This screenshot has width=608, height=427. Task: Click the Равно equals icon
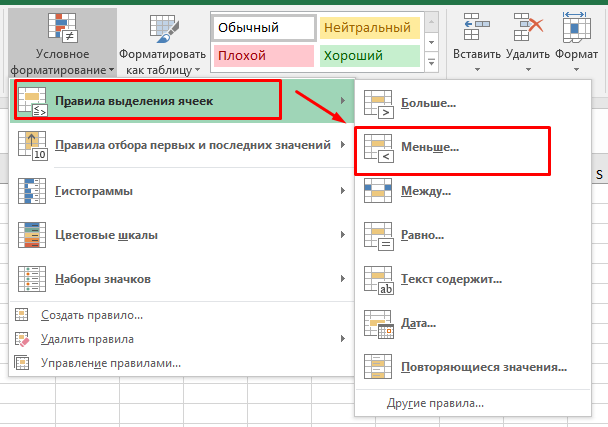[379, 236]
